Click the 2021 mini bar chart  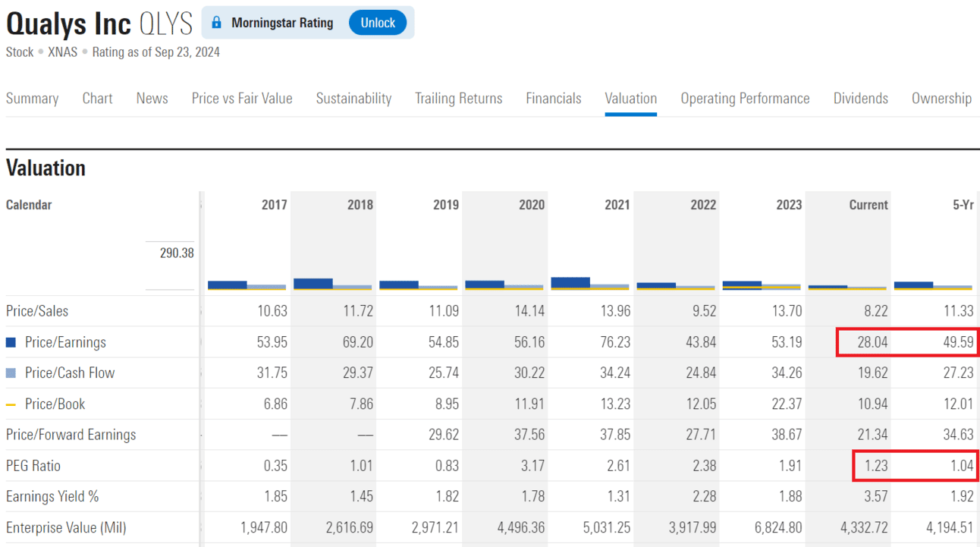point(589,283)
